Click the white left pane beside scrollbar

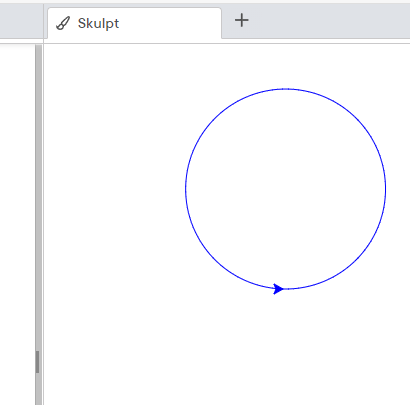[x=17, y=223]
